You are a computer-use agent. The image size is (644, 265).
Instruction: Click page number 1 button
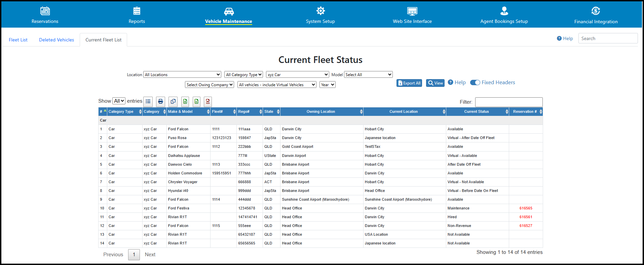(134, 255)
